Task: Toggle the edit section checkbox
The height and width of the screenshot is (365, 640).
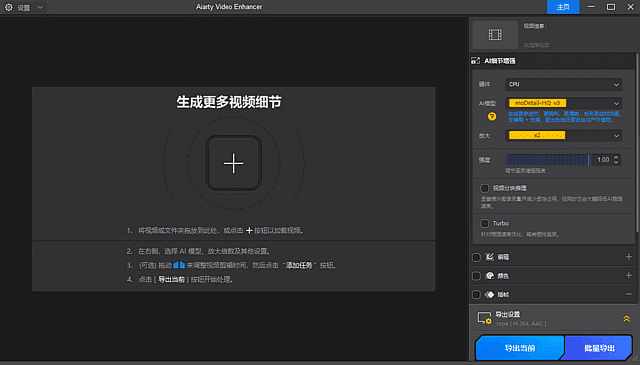Action: point(476,257)
